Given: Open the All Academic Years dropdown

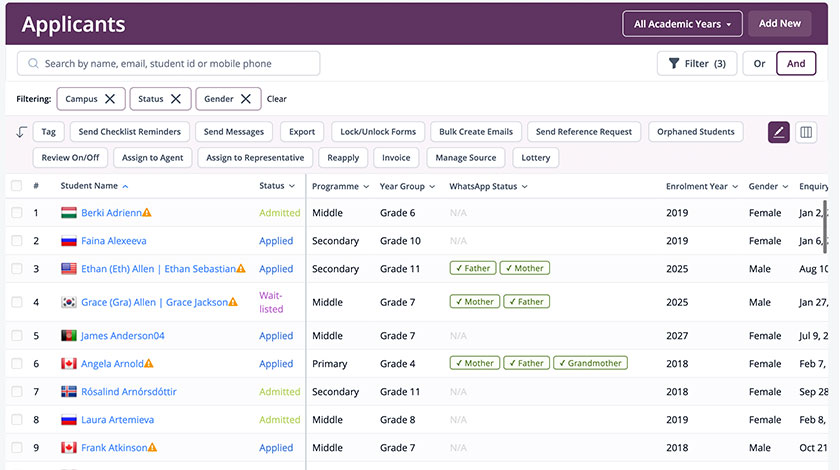Looking at the screenshot, I should coord(682,24).
